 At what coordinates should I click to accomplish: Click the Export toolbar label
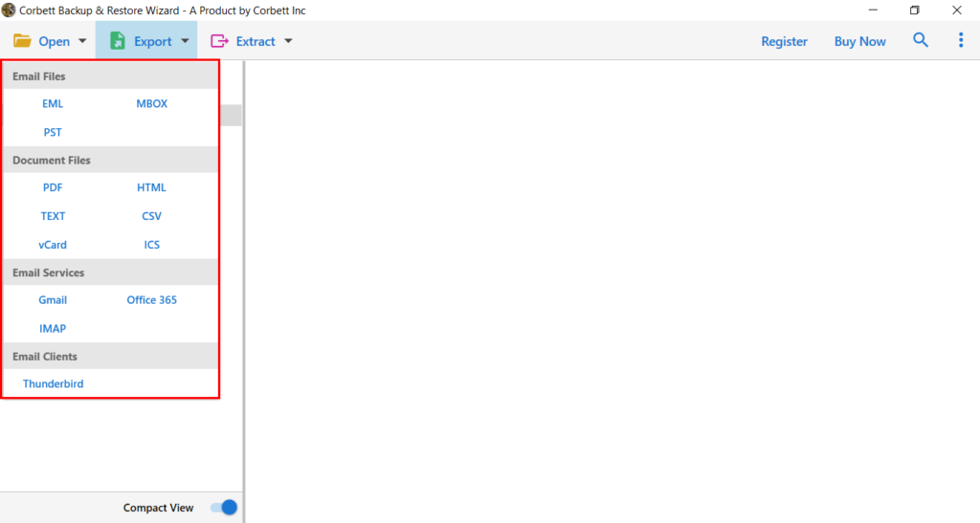coord(152,41)
